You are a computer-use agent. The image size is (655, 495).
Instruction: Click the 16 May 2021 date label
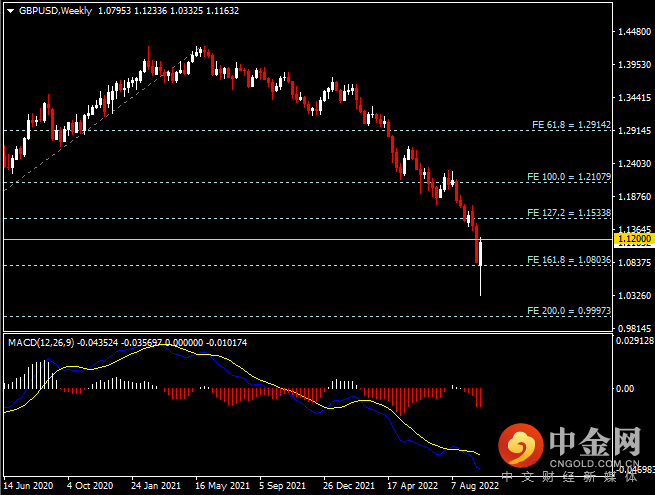(x=222, y=486)
